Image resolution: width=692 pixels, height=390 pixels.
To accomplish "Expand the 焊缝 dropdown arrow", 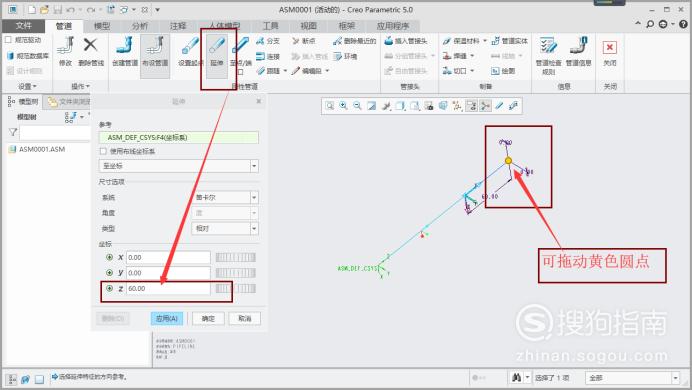I will [x=472, y=56].
